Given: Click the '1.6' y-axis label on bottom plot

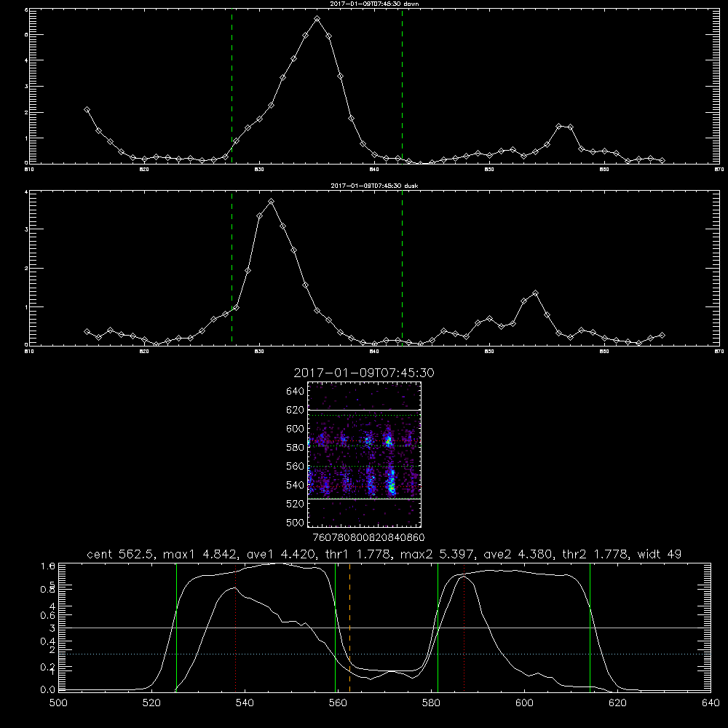Looking at the screenshot, I should click(x=48, y=566).
